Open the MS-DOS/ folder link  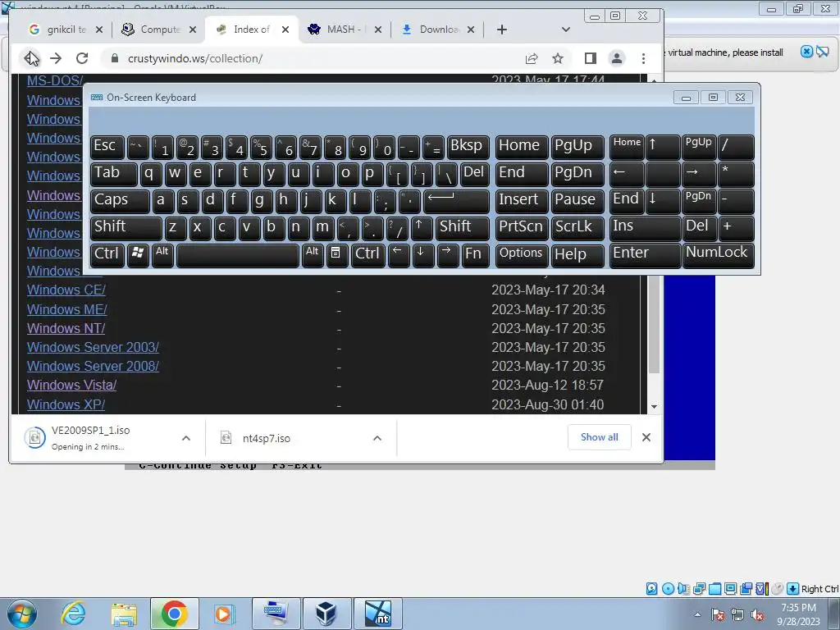[55, 81]
